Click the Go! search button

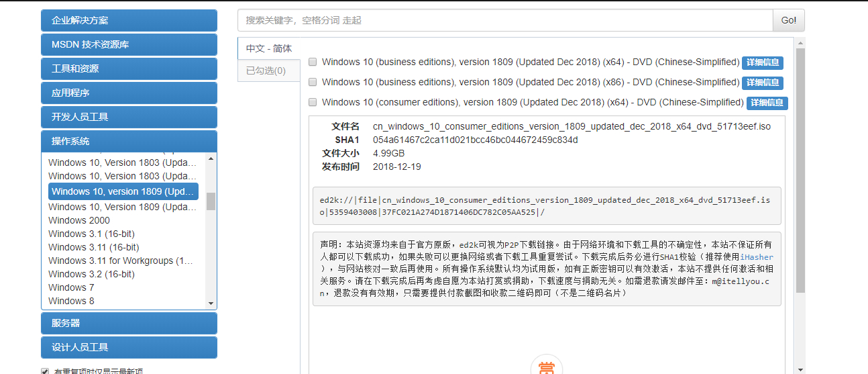pyautogui.click(x=789, y=20)
